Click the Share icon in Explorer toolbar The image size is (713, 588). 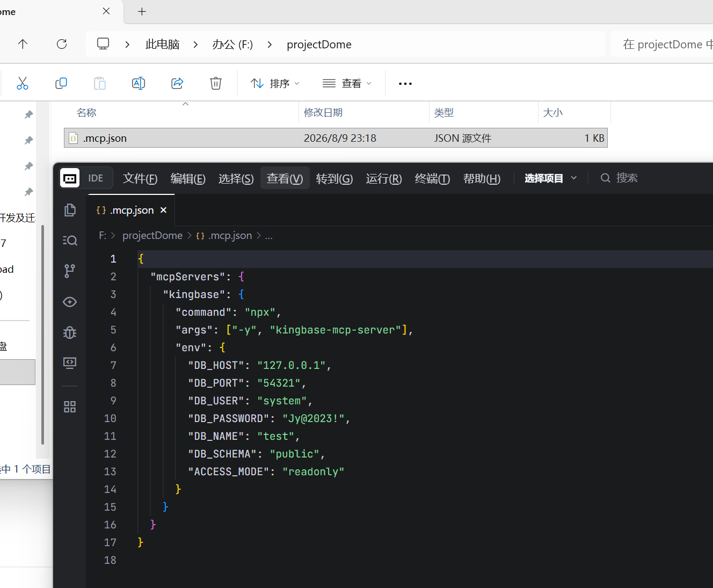pyautogui.click(x=177, y=83)
